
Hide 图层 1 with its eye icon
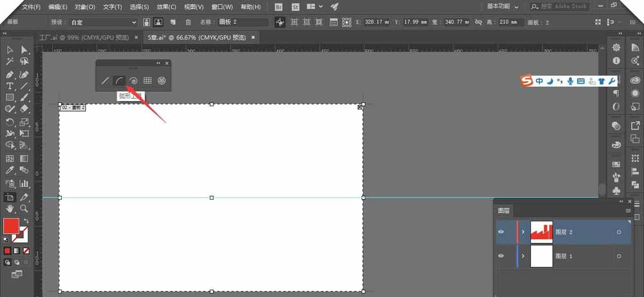pyautogui.click(x=500, y=256)
